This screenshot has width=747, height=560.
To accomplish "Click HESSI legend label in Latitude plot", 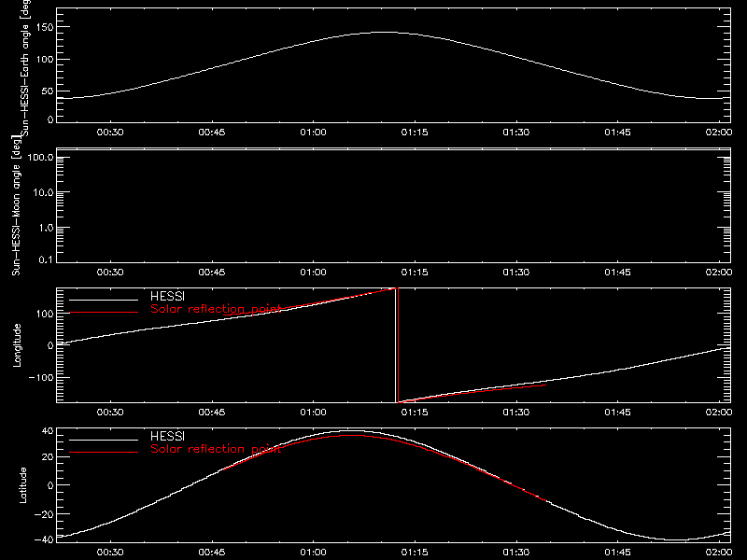I will point(167,436).
